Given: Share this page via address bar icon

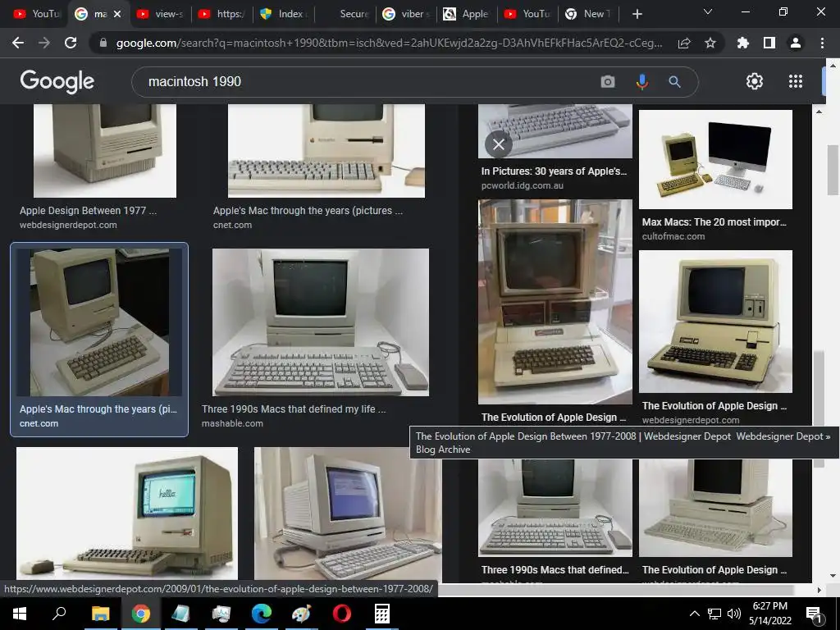Looking at the screenshot, I should pos(684,43).
